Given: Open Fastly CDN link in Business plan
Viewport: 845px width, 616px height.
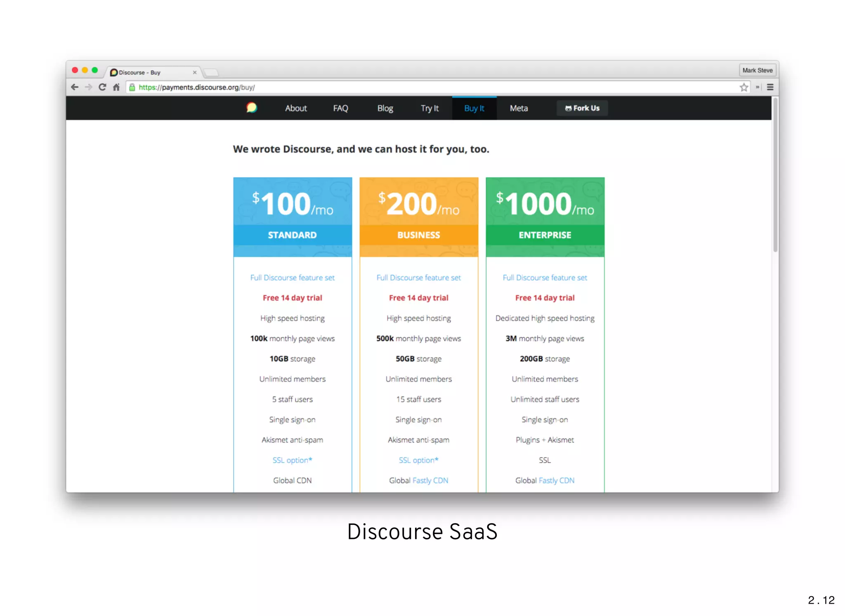Looking at the screenshot, I should [x=430, y=480].
